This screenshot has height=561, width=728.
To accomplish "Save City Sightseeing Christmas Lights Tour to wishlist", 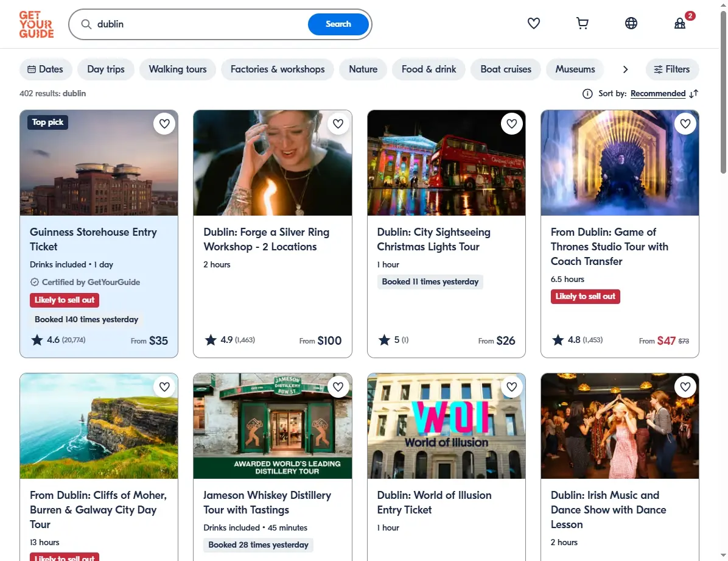I will (512, 124).
